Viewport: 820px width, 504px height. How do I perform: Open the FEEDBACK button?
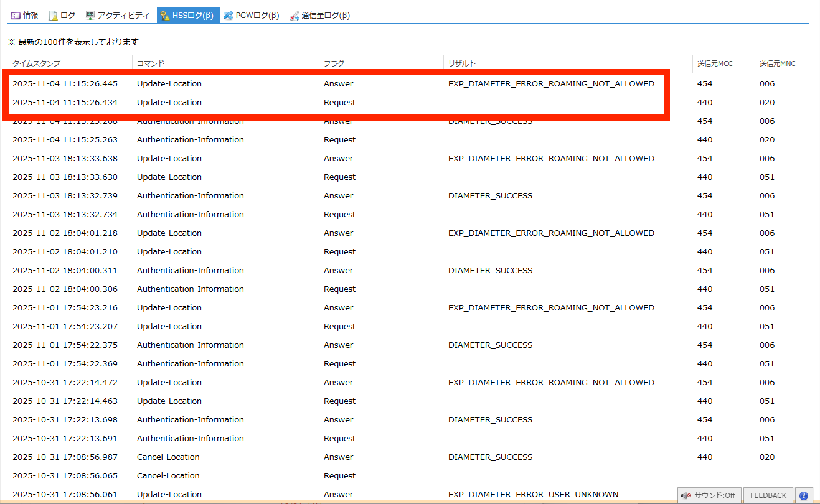click(768, 495)
